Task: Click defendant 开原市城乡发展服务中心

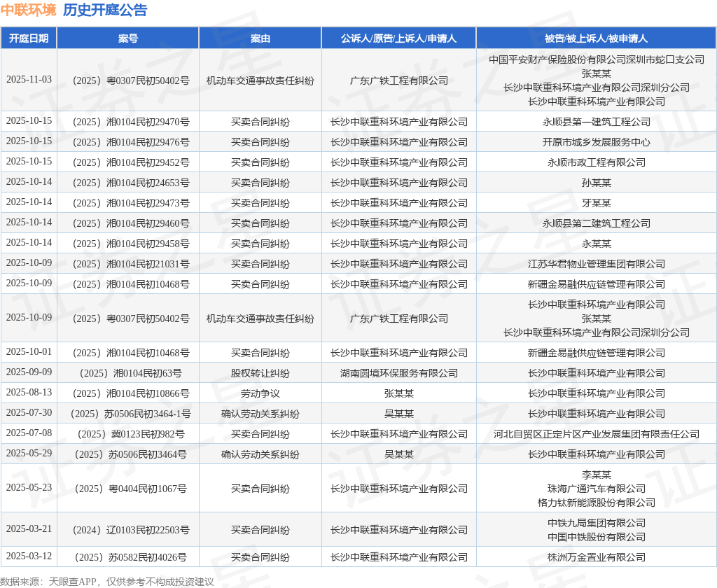Action: 597,142
